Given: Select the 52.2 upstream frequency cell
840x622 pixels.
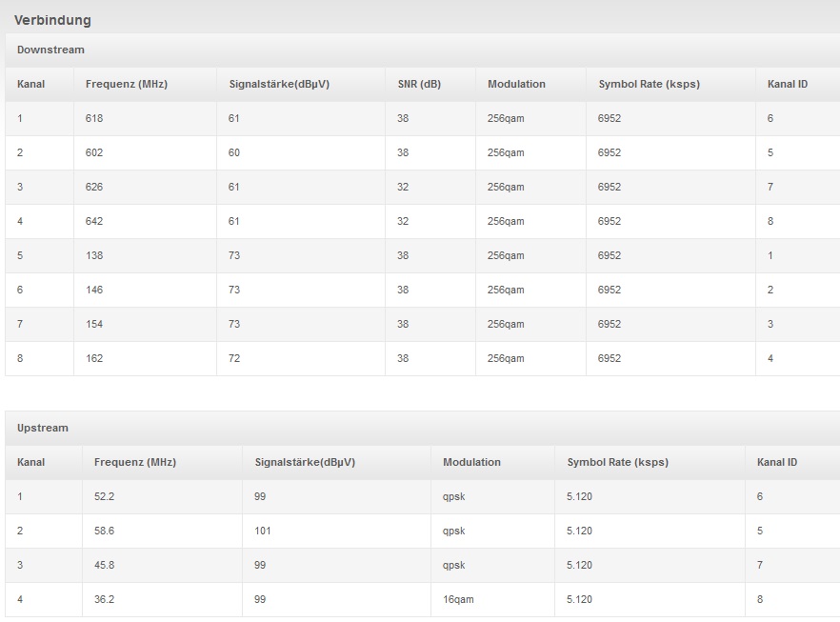Looking at the screenshot, I should pyautogui.click(x=104, y=496).
